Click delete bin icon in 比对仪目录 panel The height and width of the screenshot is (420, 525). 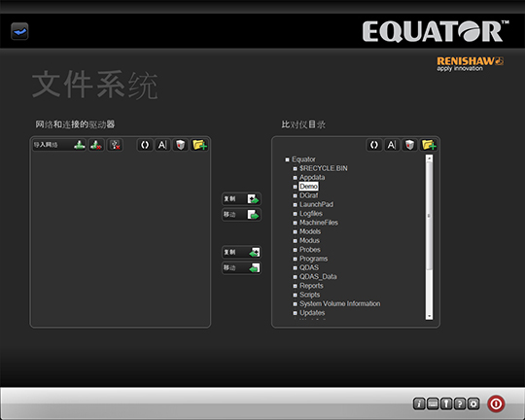click(x=409, y=145)
